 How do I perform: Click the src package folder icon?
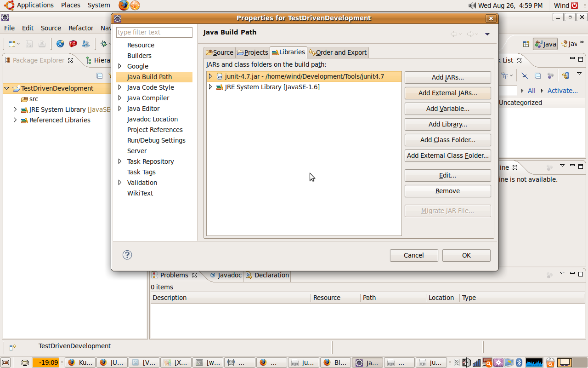pos(25,99)
